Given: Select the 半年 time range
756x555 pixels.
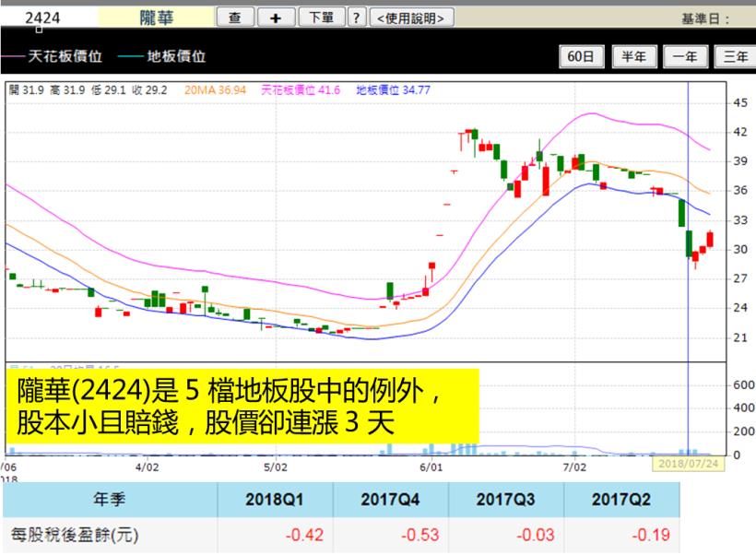Looking at the screenshot, I should point(634,57).
